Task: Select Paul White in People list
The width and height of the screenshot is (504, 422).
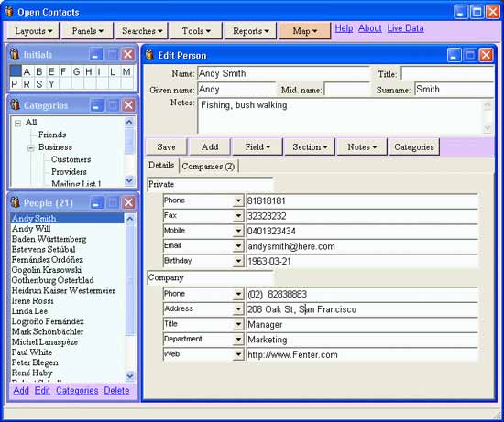Action: (x=67, y=352)
